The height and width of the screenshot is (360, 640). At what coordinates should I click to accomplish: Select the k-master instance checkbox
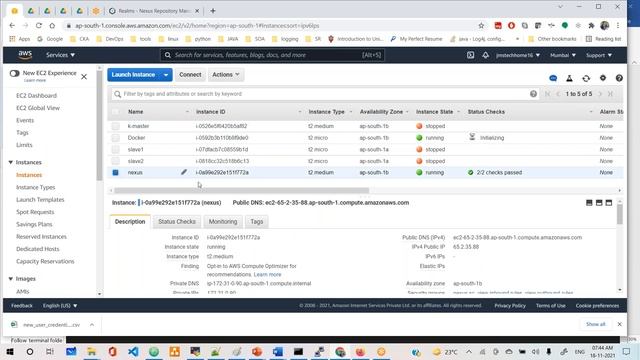pos(116,126)
